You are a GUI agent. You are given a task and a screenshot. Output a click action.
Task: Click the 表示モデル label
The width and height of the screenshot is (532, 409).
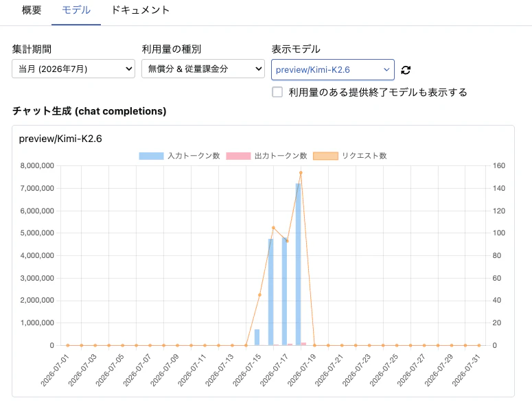coord(296,49)
